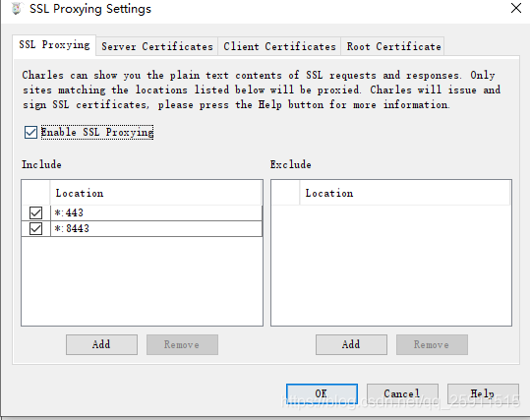Image resolution: width=530 pixels, height=420 pixels.
Task: Toggle the Enable SSL Proxying checkbox
Action: pos(30,132)
